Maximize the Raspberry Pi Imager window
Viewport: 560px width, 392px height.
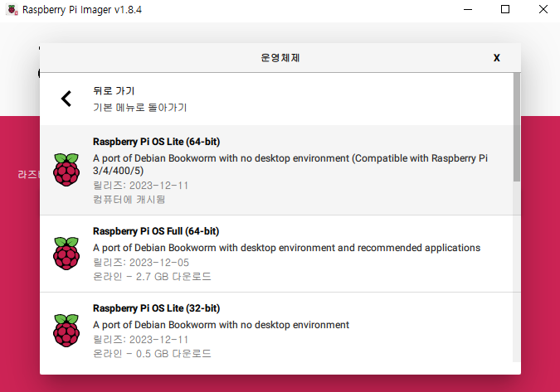tap(505, 10)
